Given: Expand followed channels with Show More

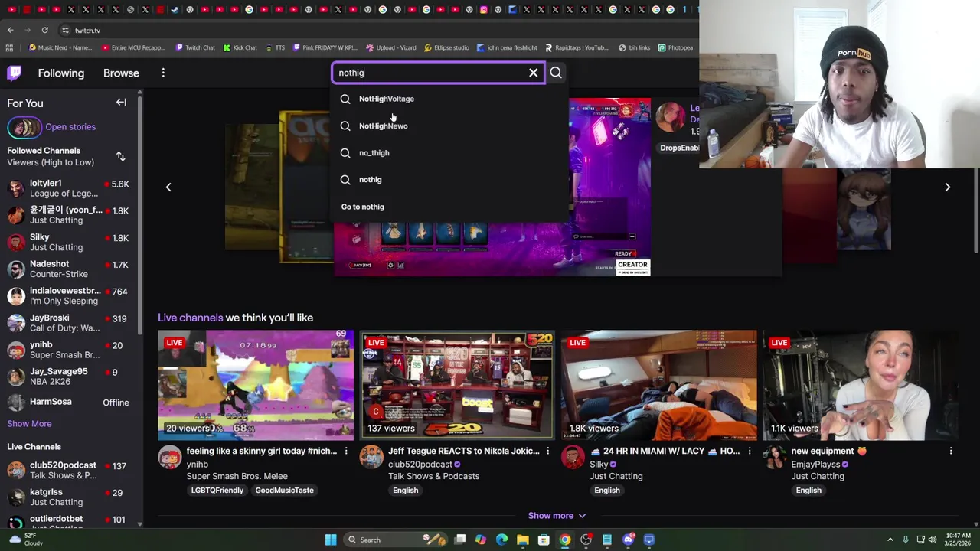Looking at the screenshot, I should [29, 423].
